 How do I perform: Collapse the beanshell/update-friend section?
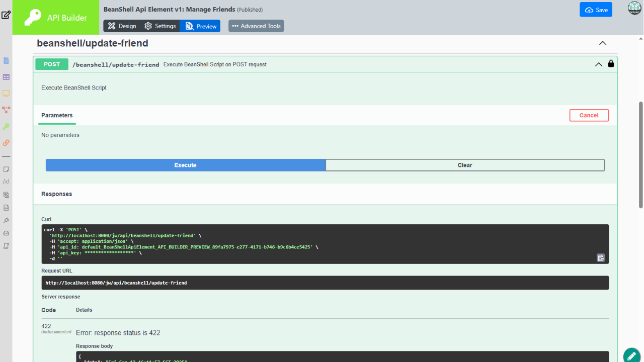tap(602, 43)
